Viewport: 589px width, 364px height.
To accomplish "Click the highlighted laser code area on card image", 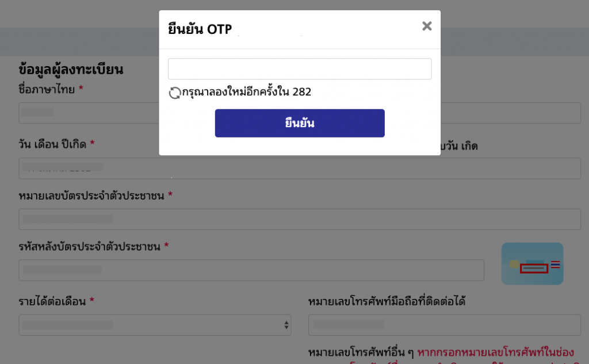I will (533, 269).
